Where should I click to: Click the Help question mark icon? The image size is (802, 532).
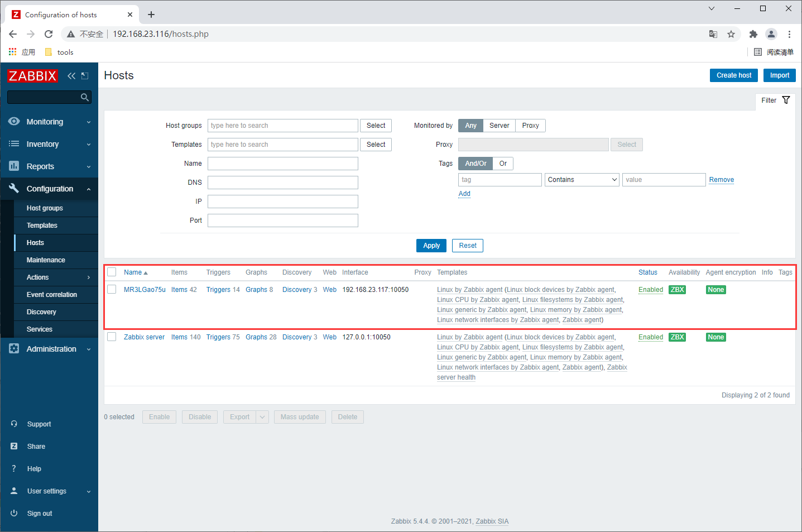(14, 468)
